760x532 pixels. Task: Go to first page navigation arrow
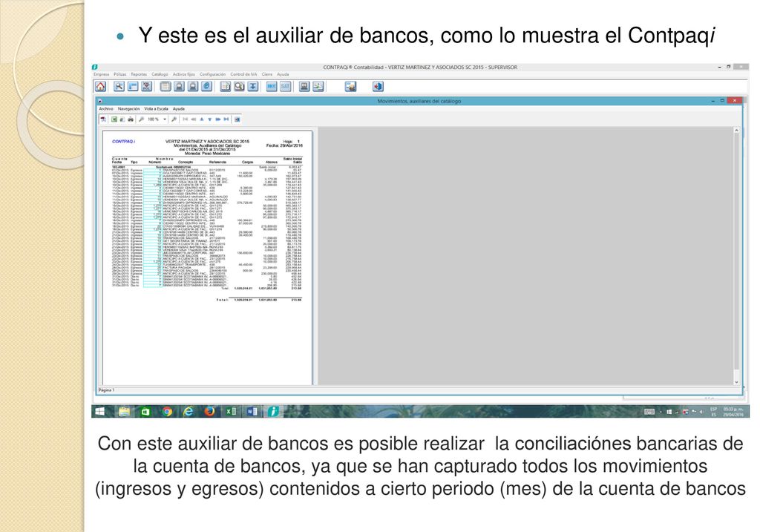click(185, 119)
